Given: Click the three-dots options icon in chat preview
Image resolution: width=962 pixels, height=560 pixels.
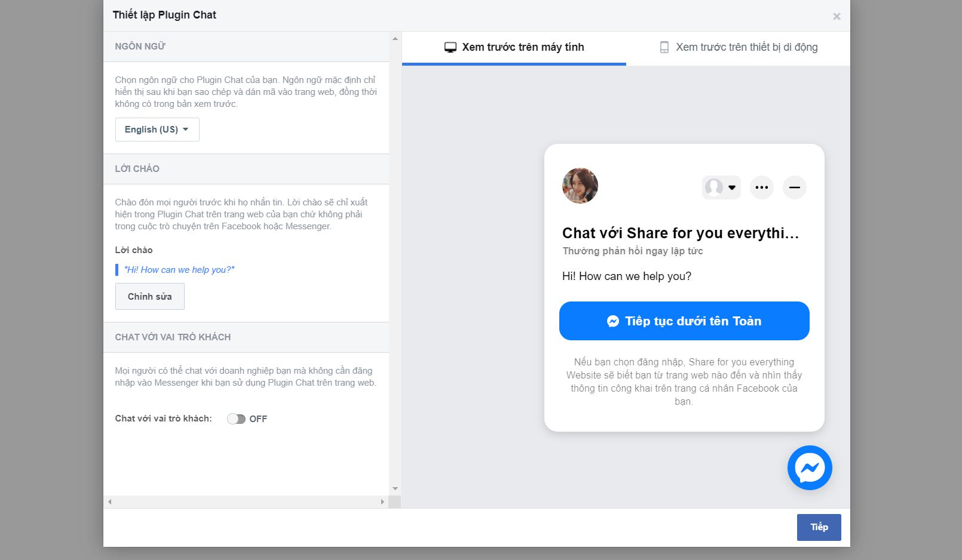Looking at the screenshot, I should tap(761, 187).
